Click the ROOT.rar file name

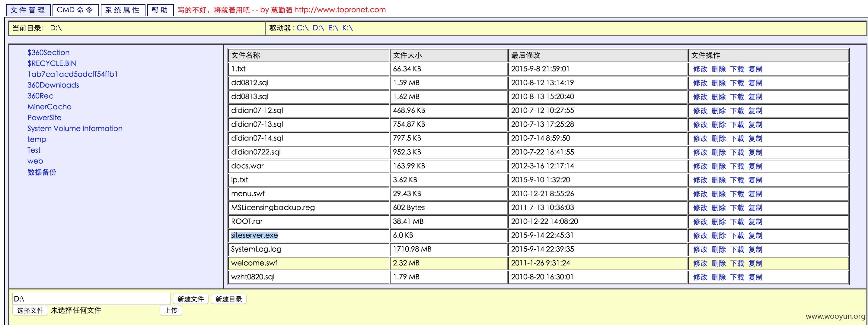247,221
